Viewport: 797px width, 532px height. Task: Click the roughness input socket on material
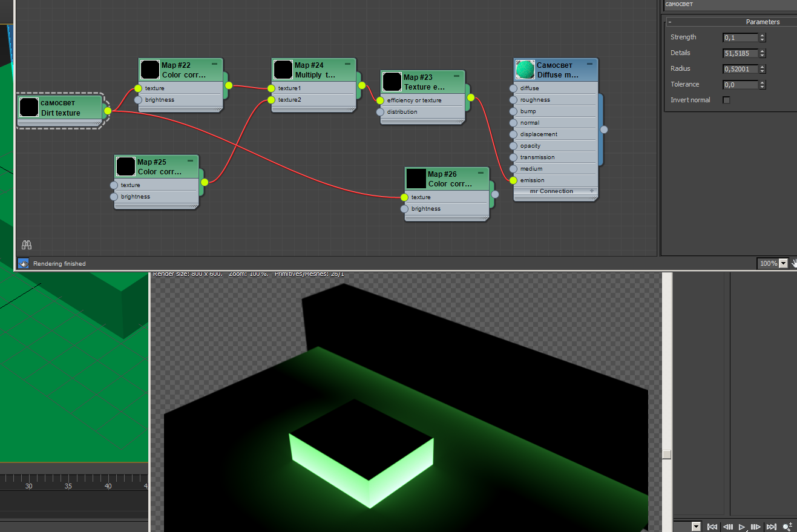point(513,100)
